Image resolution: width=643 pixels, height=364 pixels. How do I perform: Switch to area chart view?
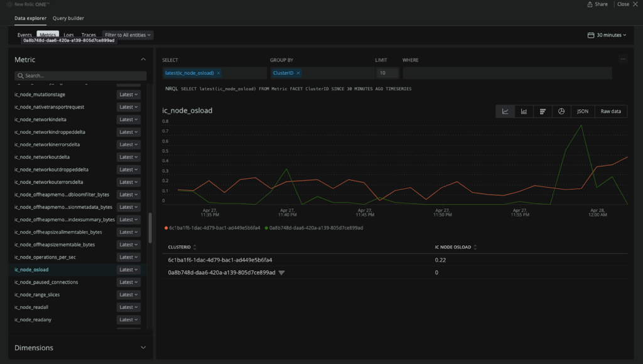pos(524,111)
